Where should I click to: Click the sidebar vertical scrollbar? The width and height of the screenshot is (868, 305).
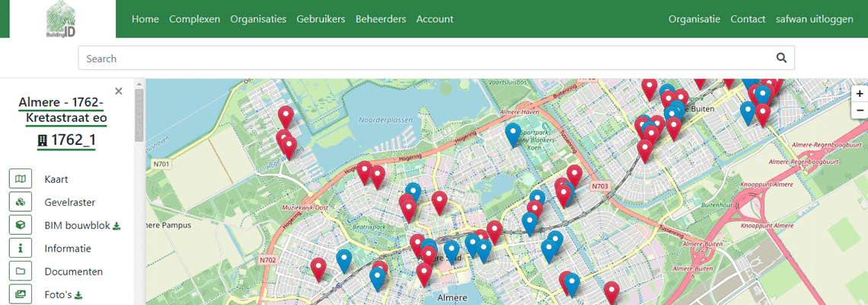(x=139, y=114)
